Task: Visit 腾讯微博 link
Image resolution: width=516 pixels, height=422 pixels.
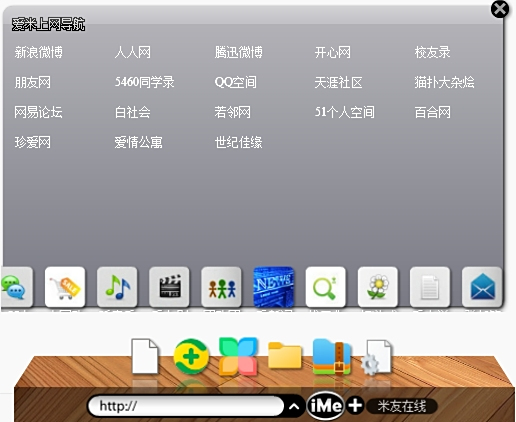Action: tap(239, 52)
